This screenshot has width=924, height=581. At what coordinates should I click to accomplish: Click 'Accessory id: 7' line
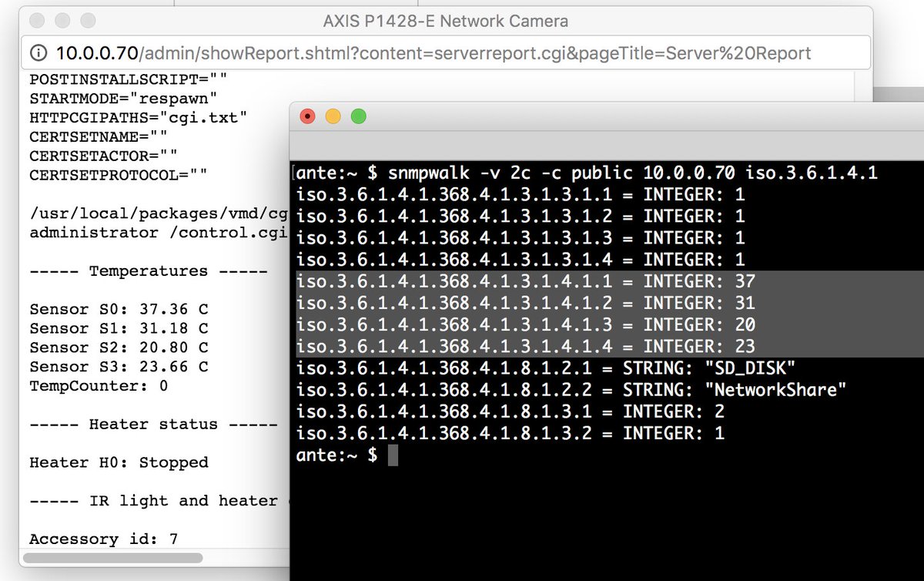point(104,539)
